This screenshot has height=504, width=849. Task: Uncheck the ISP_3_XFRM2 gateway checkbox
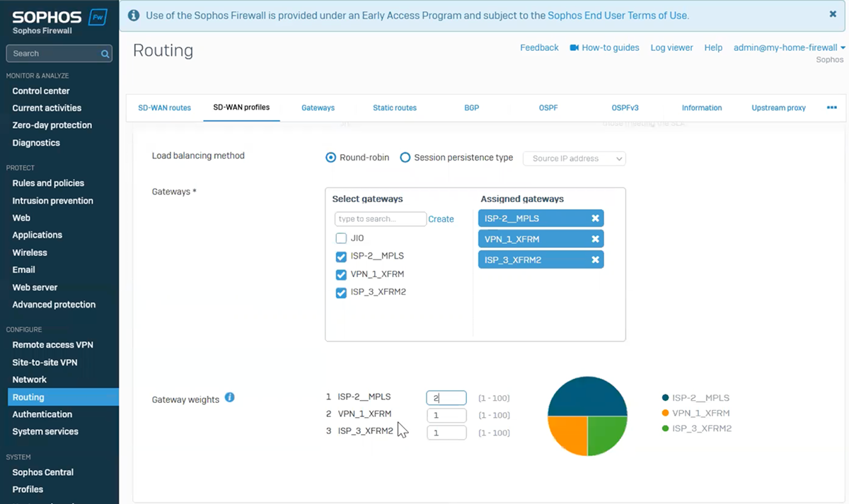tap(341, 292)
